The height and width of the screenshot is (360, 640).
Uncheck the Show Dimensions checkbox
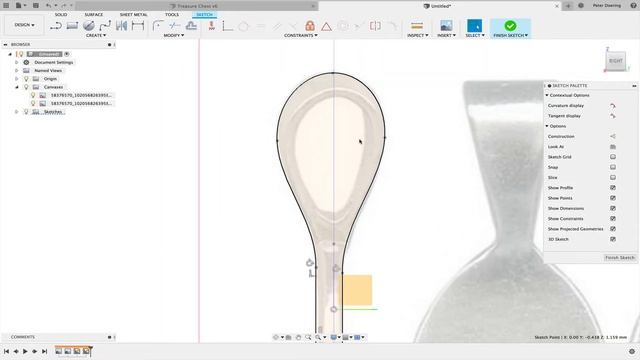pyautogui.click(x=613, y=208)
